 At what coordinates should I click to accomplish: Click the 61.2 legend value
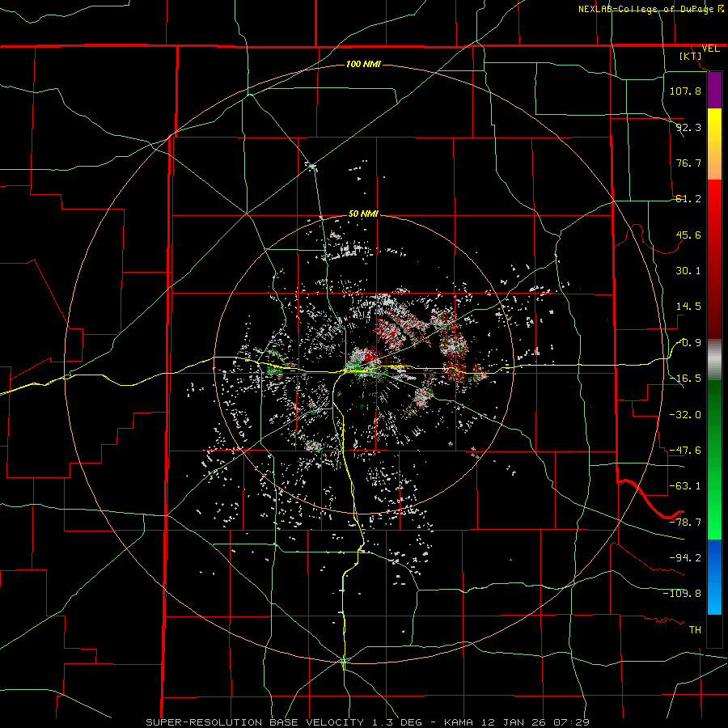pos(688,199)
